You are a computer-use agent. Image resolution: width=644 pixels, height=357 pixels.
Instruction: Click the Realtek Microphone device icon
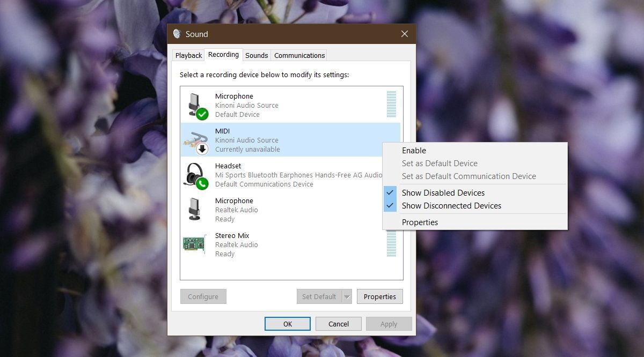coord(194,208)
